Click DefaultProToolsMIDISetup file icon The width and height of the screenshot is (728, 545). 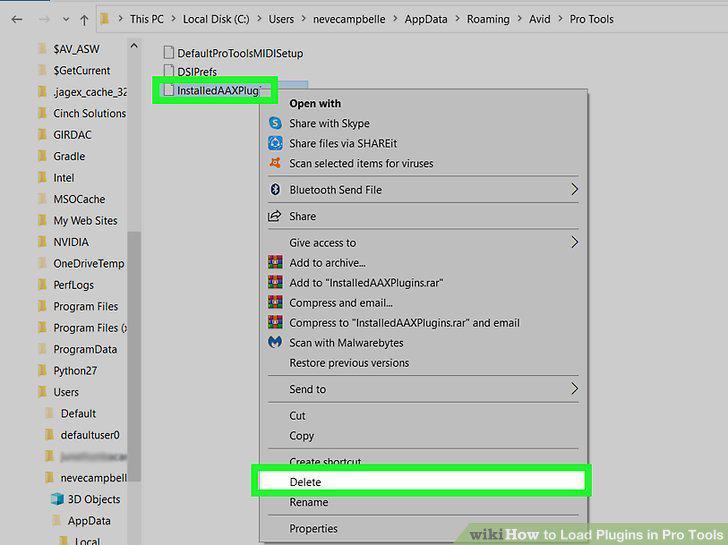pos(169,53)
